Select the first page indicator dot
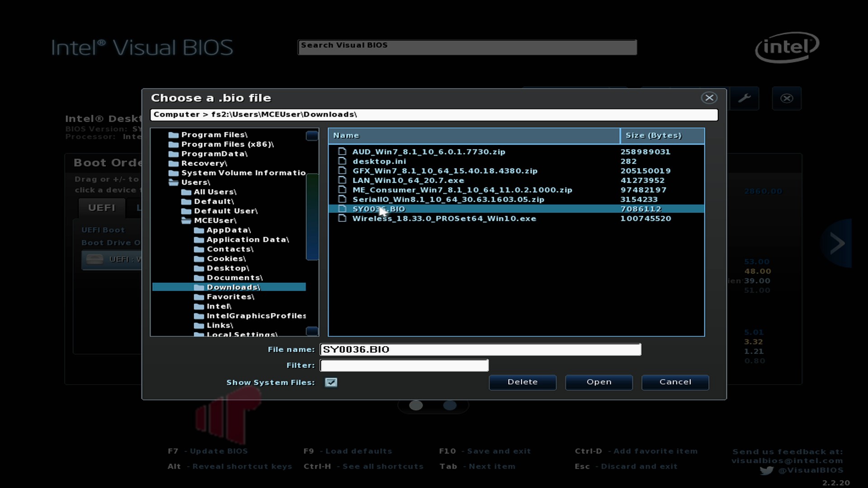The image size is (868, 488). 416,405
